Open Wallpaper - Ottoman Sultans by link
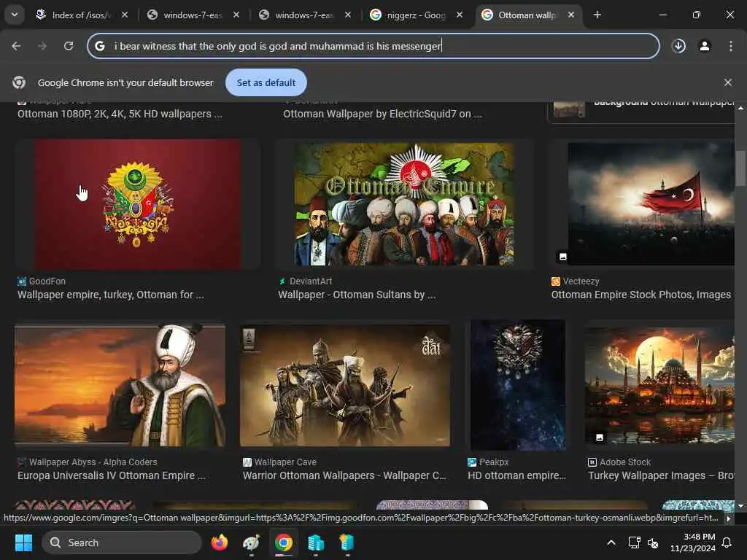Screen dimensions: 747x560 357,295
